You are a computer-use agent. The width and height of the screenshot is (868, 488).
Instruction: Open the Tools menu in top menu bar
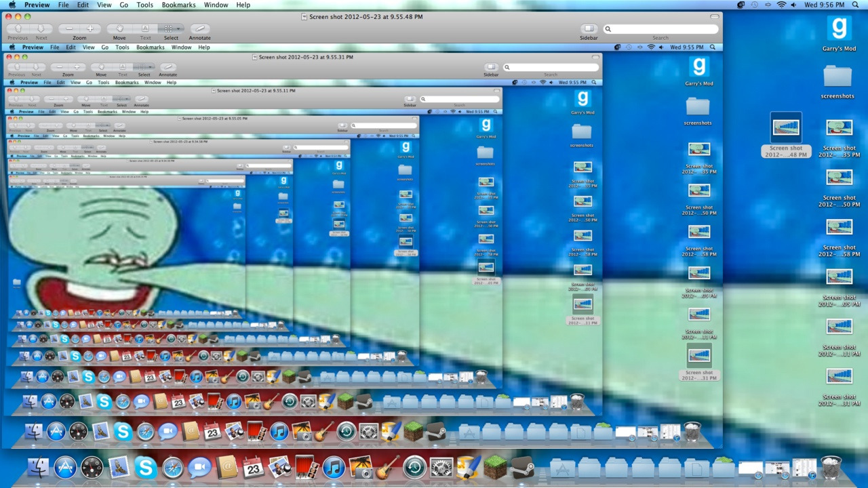pos(144,5)
